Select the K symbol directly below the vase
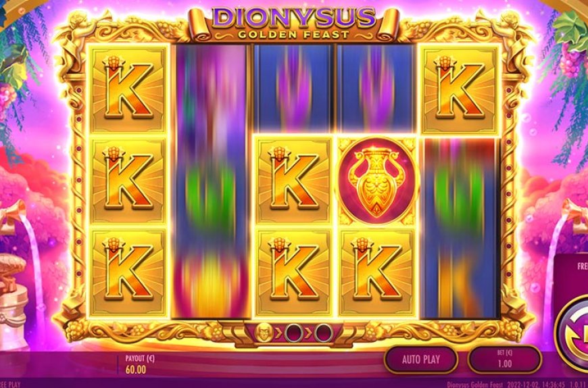 [x=377, y=272]
